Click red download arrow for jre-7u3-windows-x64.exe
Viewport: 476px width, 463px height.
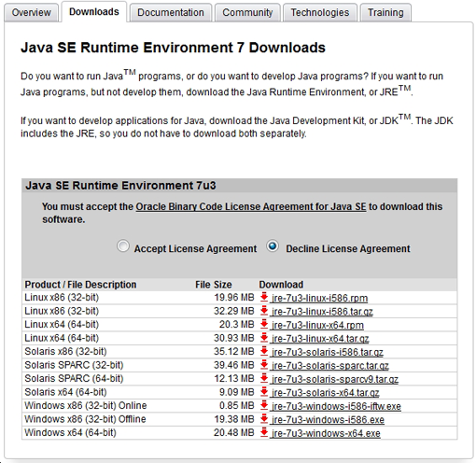(x=264, y=432)
